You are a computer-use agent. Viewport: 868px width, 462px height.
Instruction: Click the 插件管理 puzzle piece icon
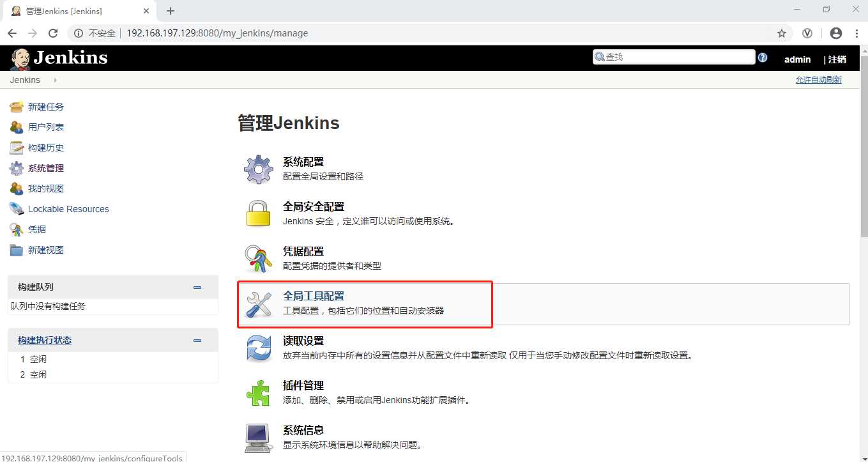coord(259,393)
